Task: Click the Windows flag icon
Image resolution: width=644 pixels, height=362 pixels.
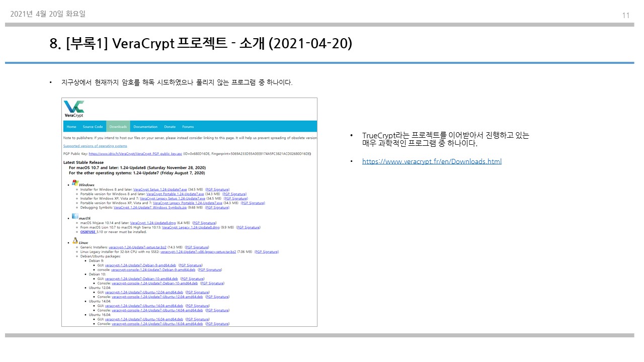Action: click(x=75, y=183)
